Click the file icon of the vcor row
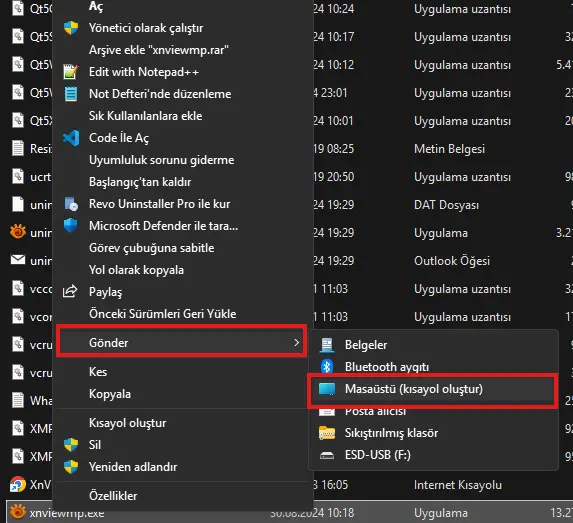Viewport: 573px width, 523px height. coord(18,316)
